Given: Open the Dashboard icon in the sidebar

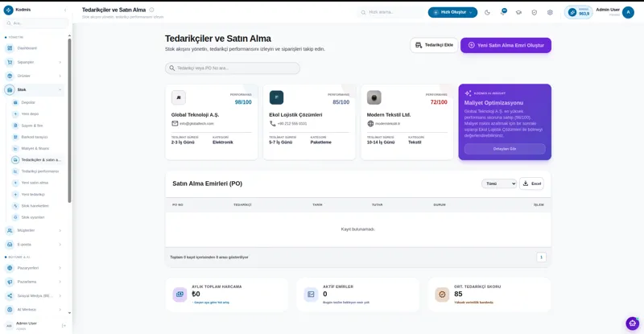Looking at the screenshot, I should click(10, 48).
